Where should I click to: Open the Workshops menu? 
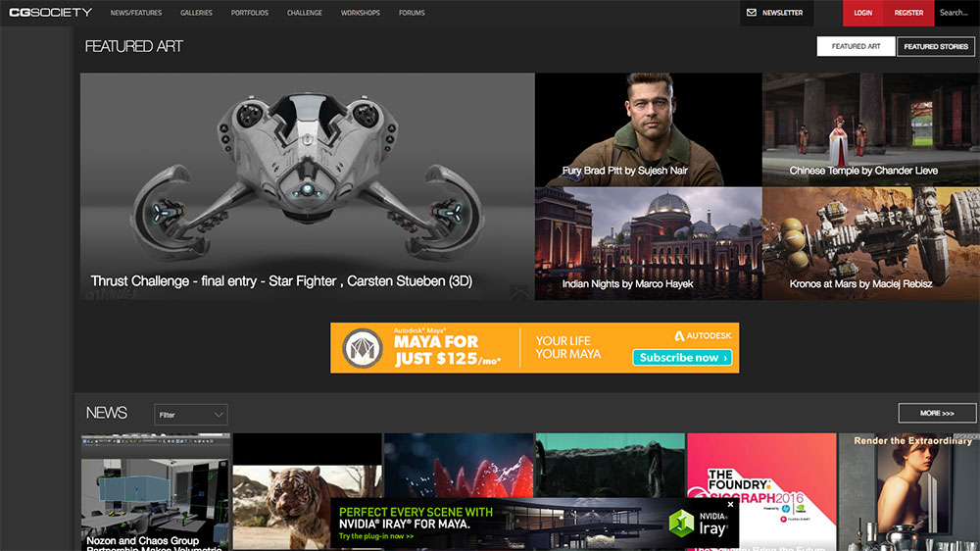(x=360, y=13)
